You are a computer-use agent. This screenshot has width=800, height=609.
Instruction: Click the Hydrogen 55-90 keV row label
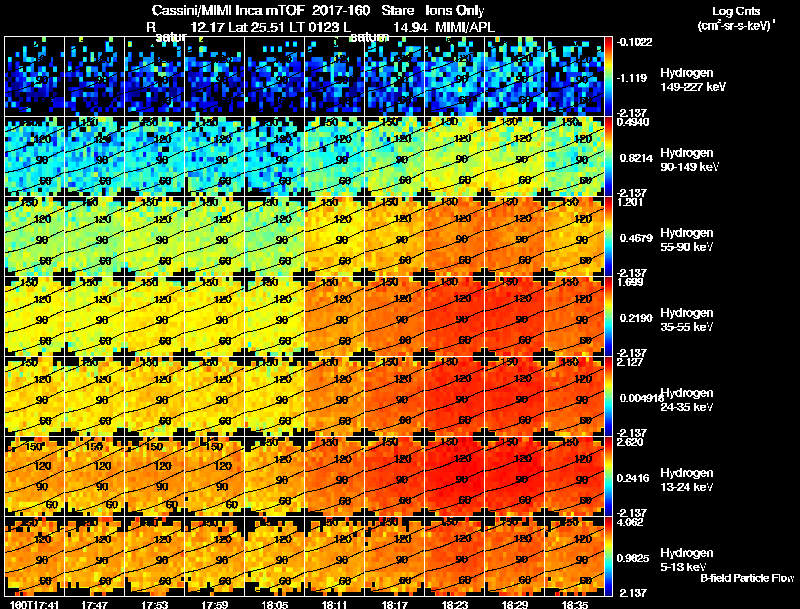(x=687, y=240)
